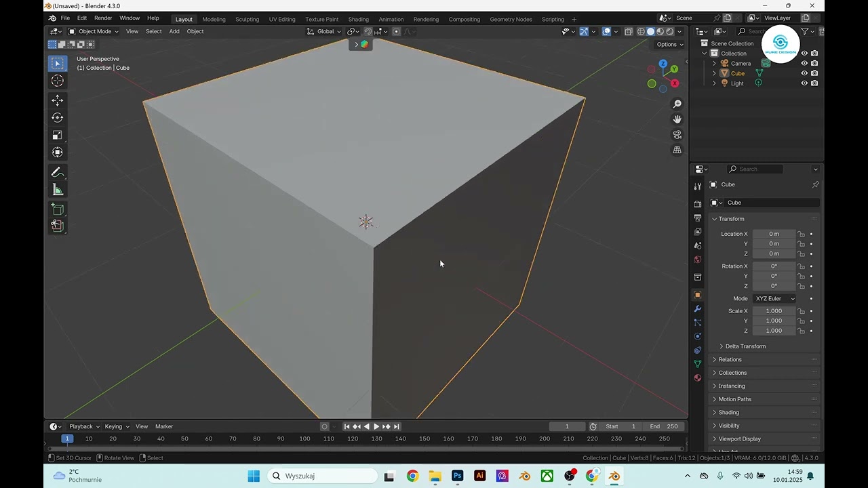Disable the Cube in renders camera icon

(814, 73)
